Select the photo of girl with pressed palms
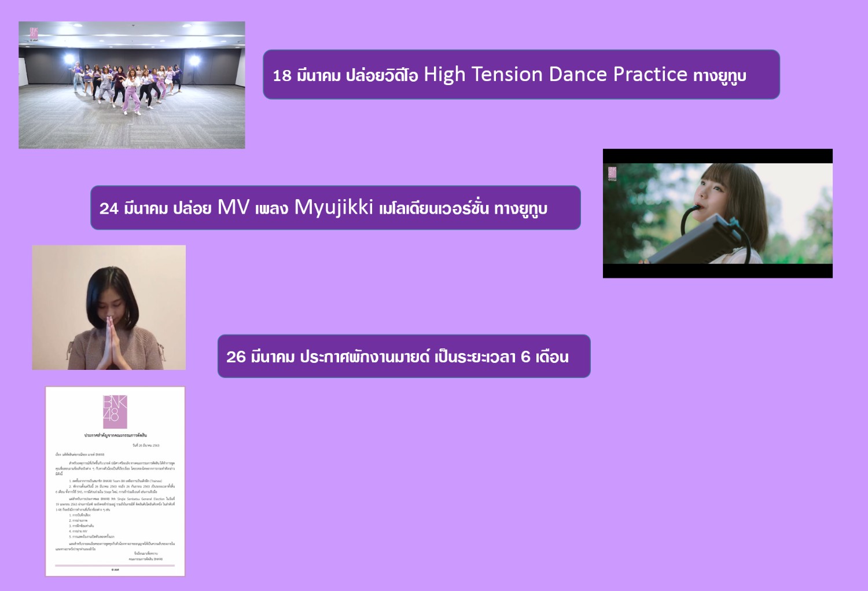The height and width of the screenshot is (591, 868). (109, 307)
